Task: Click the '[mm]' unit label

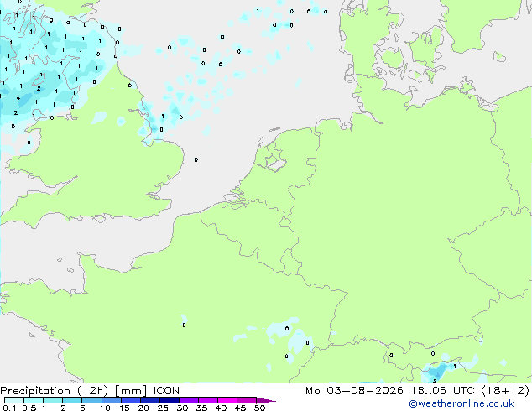Action: click(x=131, y=391)
